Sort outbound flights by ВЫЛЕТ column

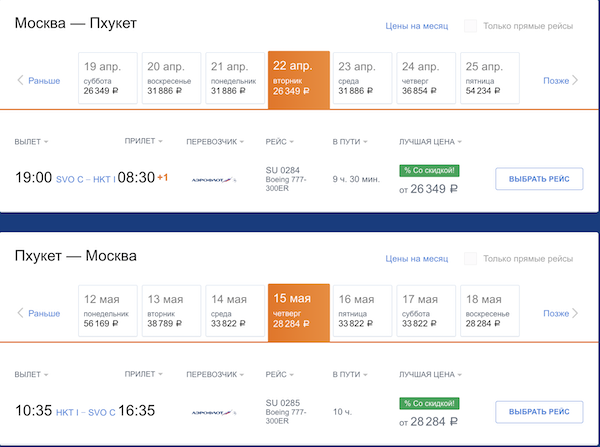(32, 141)
